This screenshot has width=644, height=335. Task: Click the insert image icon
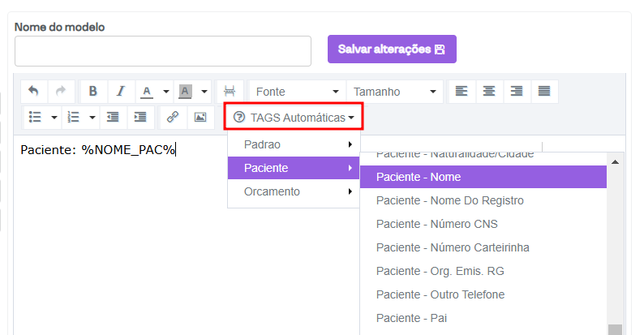tap(199, 117)
